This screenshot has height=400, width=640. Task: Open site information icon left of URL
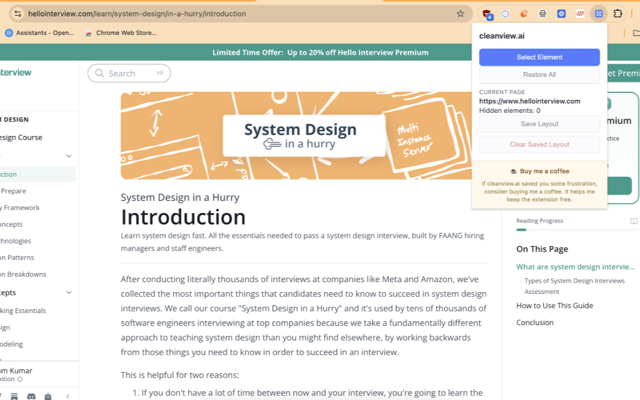(18, 14)
